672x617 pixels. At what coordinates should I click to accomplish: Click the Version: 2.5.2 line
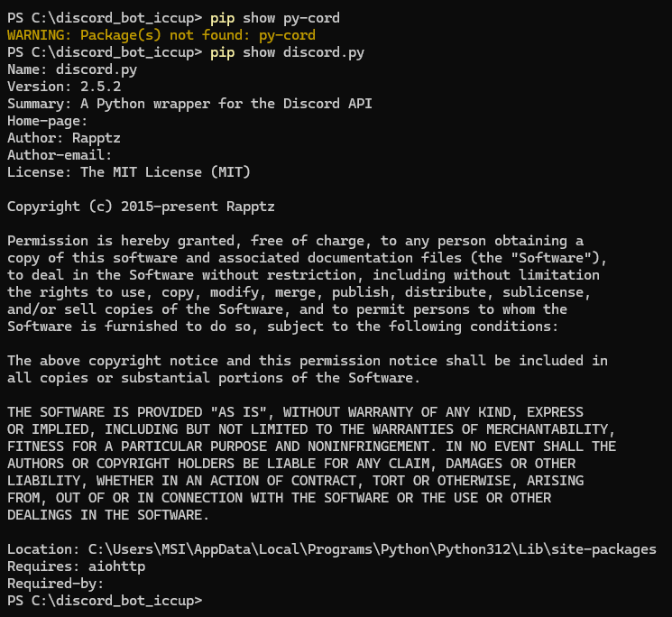point(64,87)
